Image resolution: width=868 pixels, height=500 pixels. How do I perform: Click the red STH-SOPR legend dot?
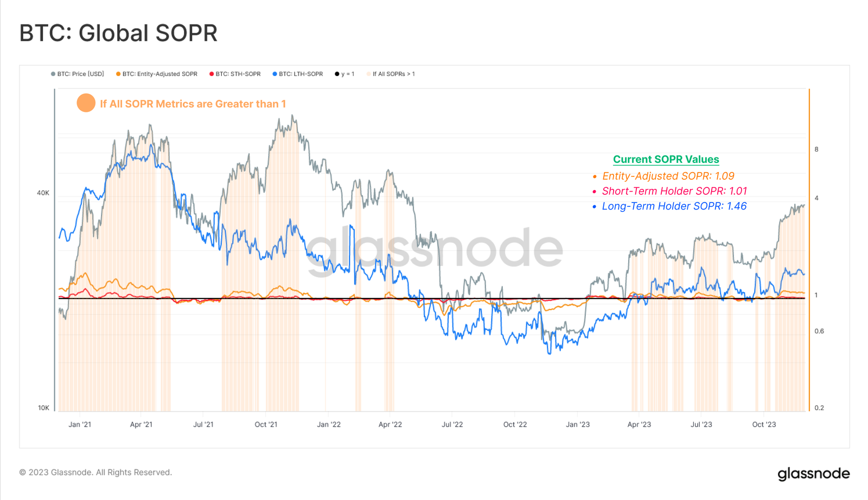tap(212, 74)
